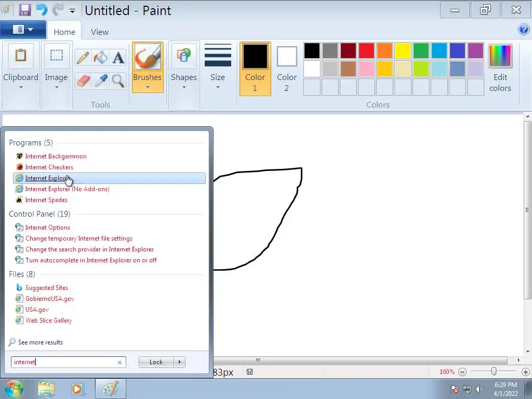Screen dimensions: 532x399
Task: Open GobiernoUSA.gov file result
Action: point(49,299)
